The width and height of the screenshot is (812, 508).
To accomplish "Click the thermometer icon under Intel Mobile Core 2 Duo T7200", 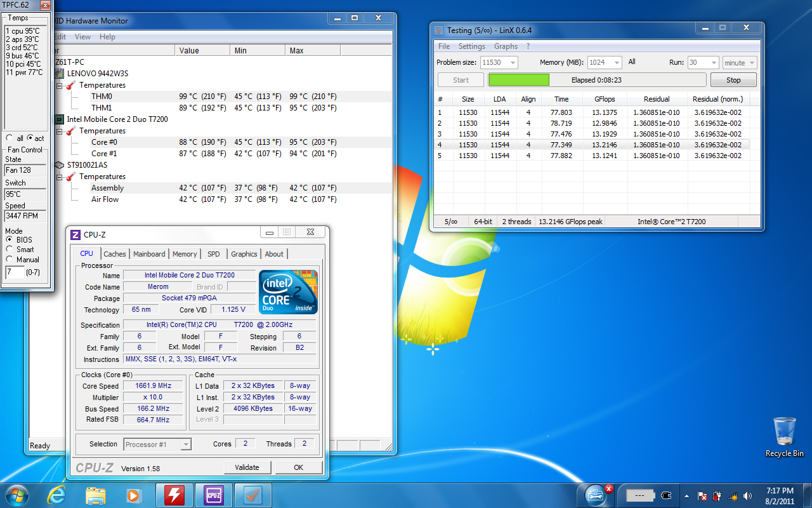I will pyautogui.click(x=71, y=131).
